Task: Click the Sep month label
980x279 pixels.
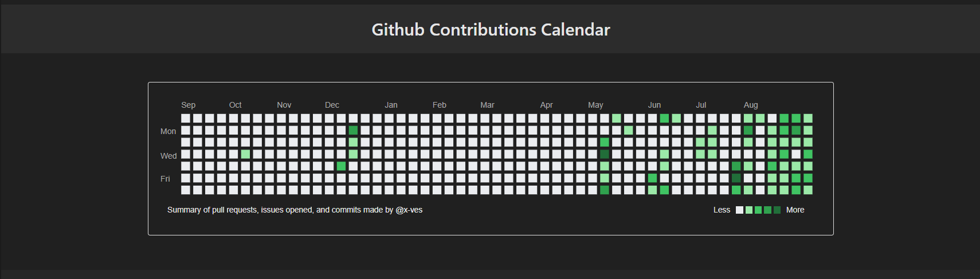Action: tap(189, 105)
